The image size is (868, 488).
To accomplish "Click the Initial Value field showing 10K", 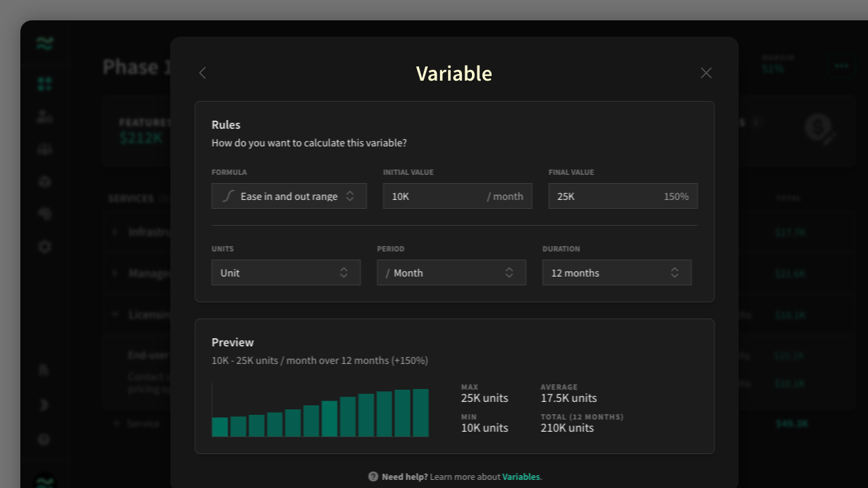I will pos(457,196).
